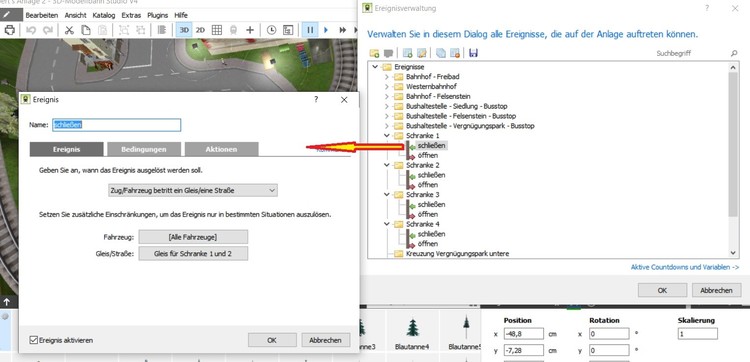Click the comment bubble icon in Ereignisverwaltung
The width and height of the screenshot is (750, 362).
pos(388,53)
